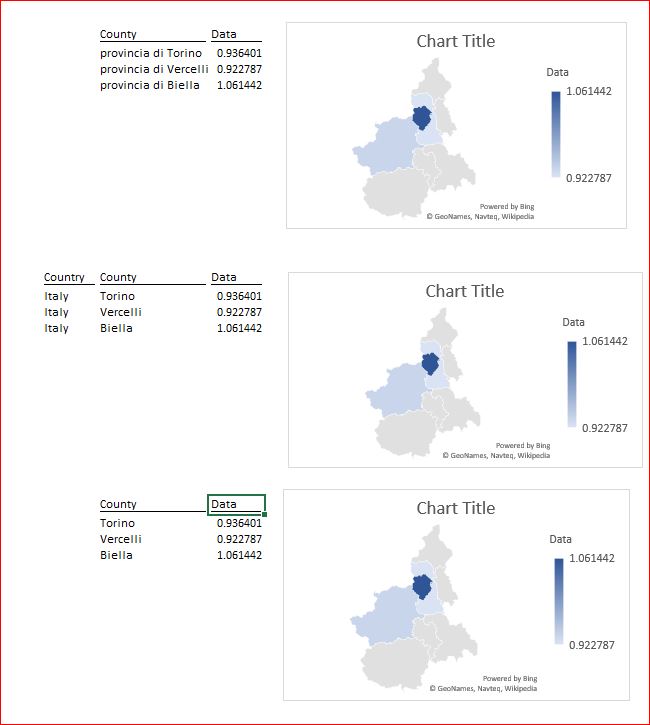Click the Data header in the second table
Screen dimensions: 650x725
224,277
